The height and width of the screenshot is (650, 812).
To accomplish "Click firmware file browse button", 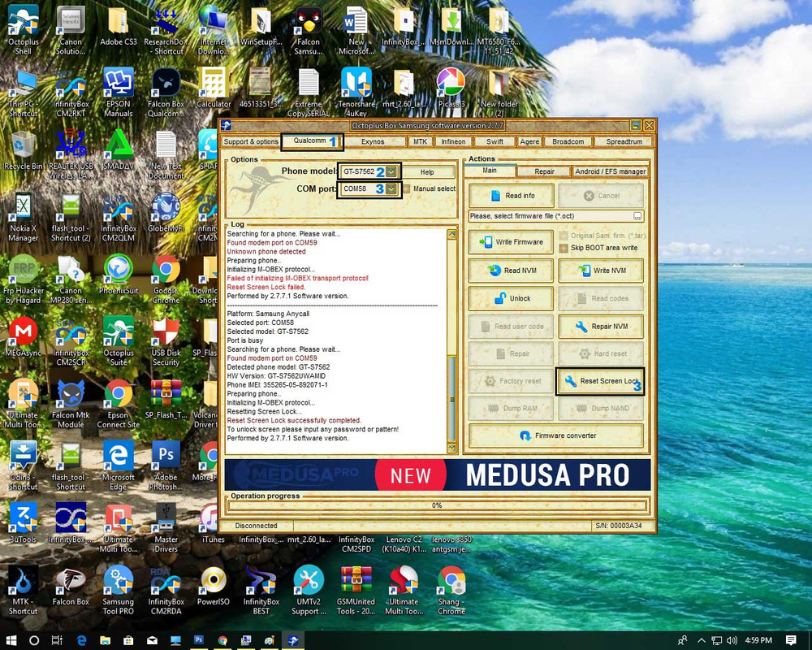I will [637, 216].
